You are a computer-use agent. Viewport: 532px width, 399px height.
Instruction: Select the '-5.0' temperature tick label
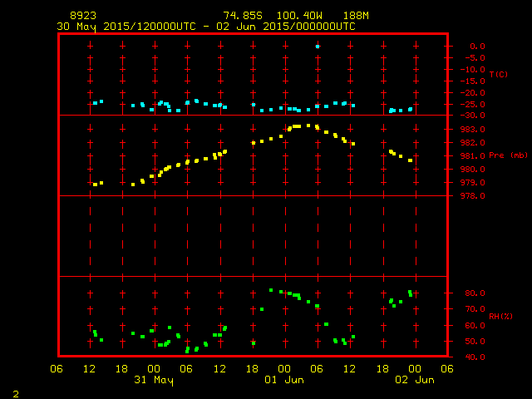tap(475, 58)
